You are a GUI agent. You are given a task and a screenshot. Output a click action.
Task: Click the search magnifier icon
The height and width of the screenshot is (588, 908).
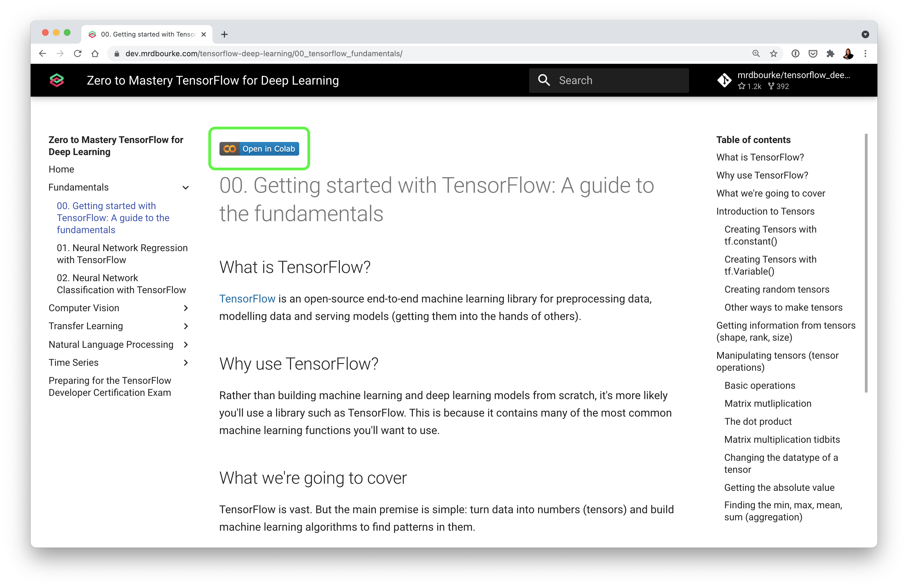pos(544,80)
